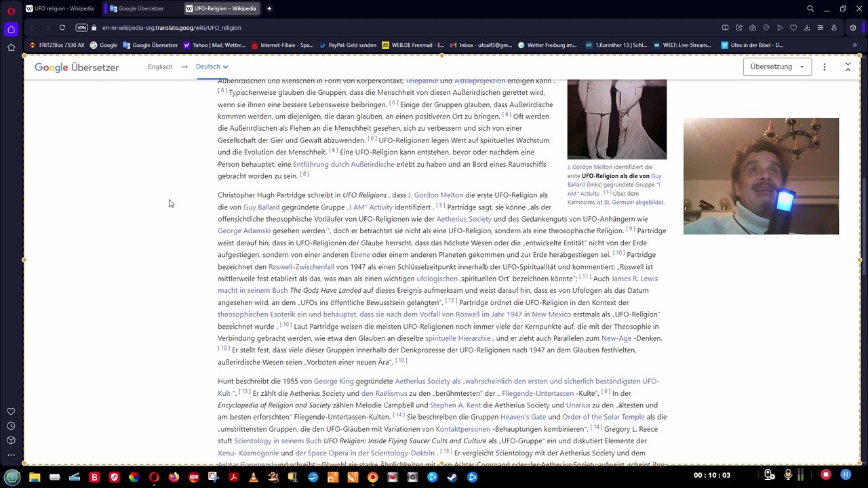Open translate bar three-dot options
The height and width of the screenshot is (488, 868).
tap(825, 67)
